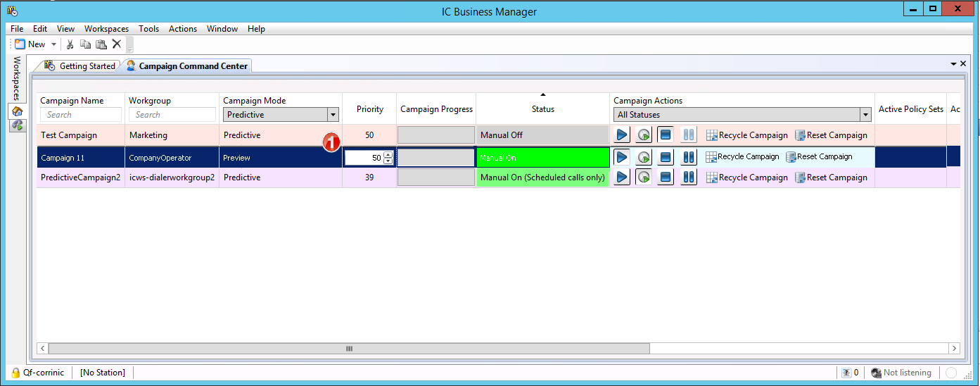Select the phone workspace icon in sidebar
This screenshot has width=980, height=386.
18,125
